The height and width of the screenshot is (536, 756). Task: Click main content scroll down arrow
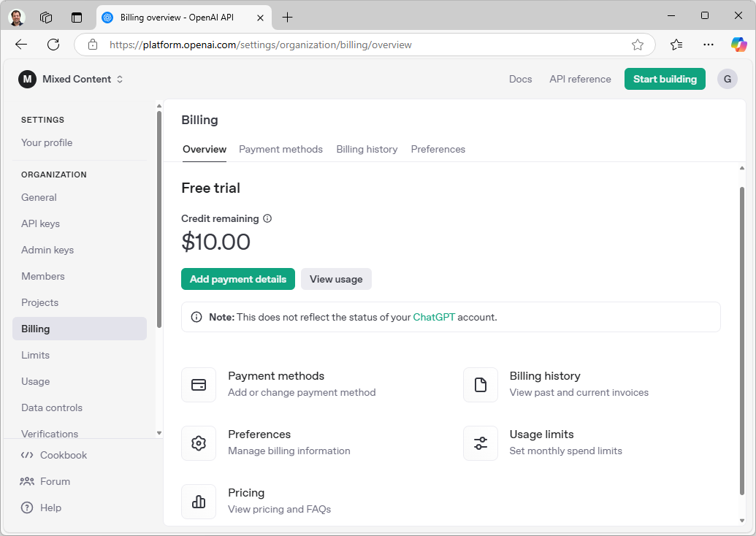coord(742,521)
